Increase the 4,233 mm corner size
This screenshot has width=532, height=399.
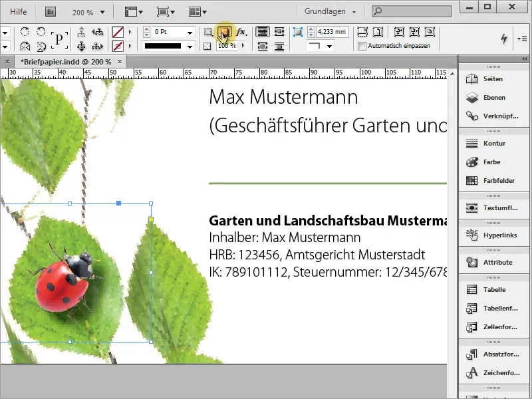coord(311,29)
